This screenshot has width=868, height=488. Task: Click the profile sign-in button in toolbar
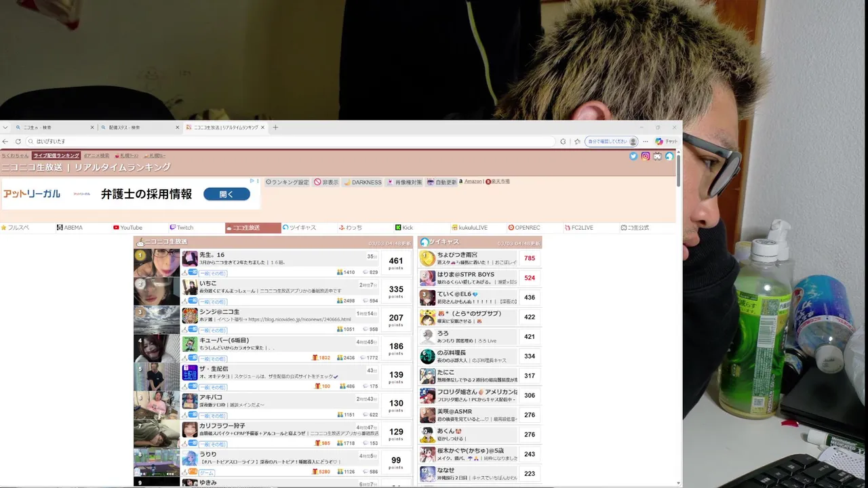pos(613,142)
